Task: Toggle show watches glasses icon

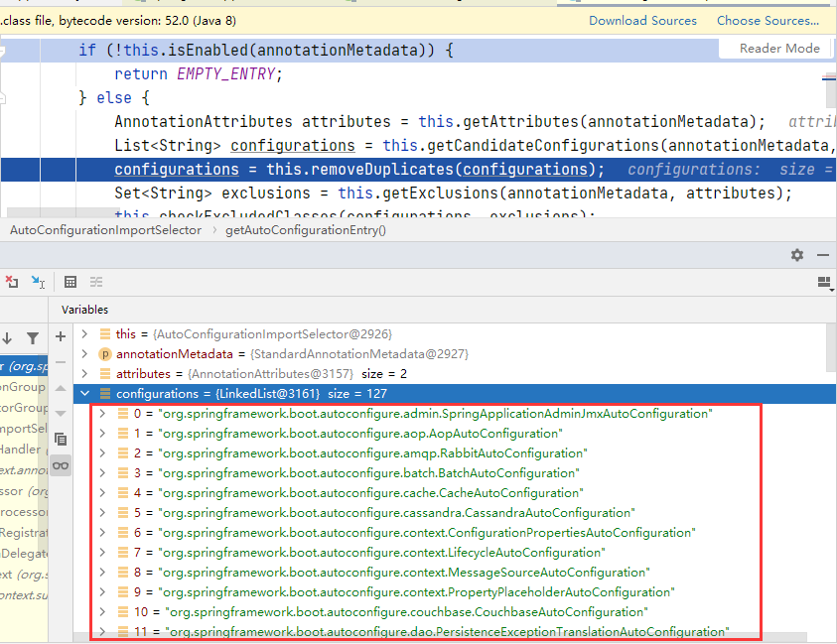Action: [x=61, y=465]
